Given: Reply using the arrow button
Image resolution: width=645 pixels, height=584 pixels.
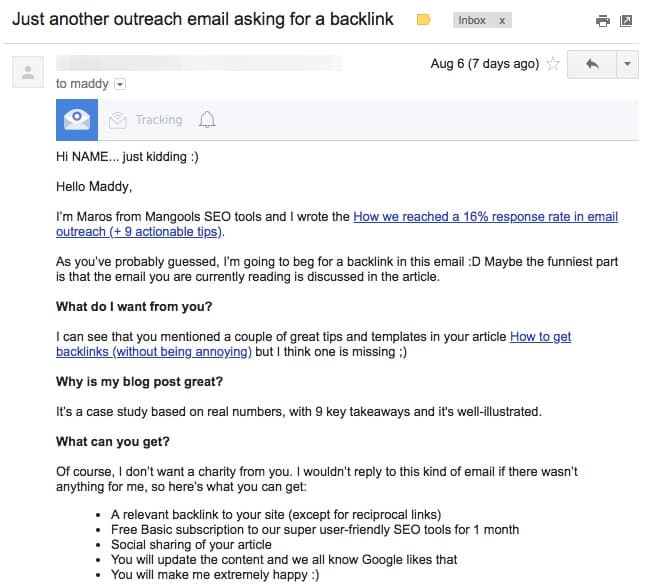Looking at the screenshot, I should tap(592, 64).
